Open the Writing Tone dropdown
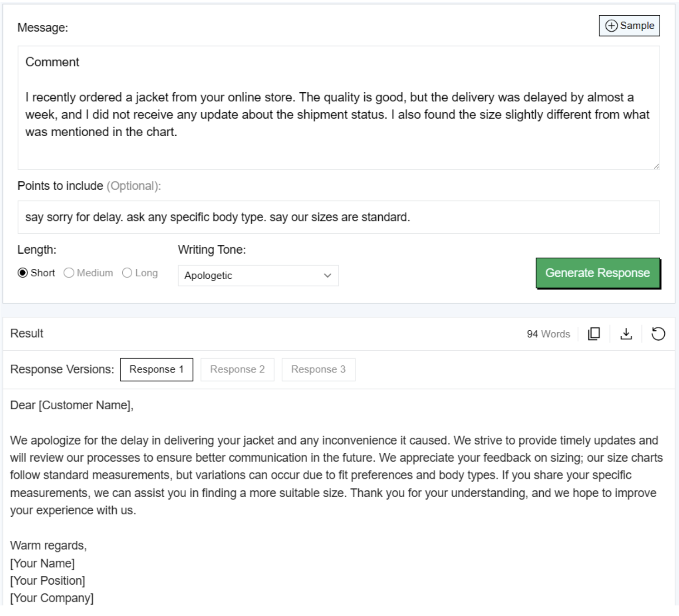679x616 pixels. point(258,275)
